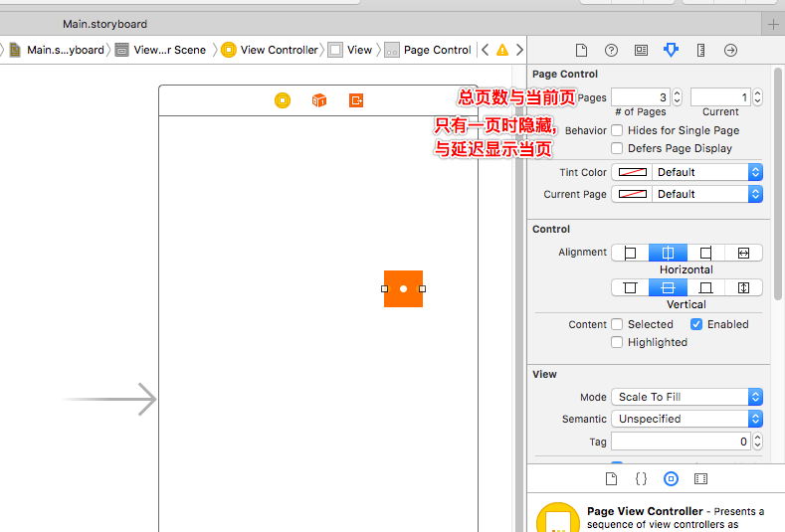Open the Connections inspector arrow icon
Image resolution: width=785 pixels, height=532 pixels.
(x=730, y=50)
